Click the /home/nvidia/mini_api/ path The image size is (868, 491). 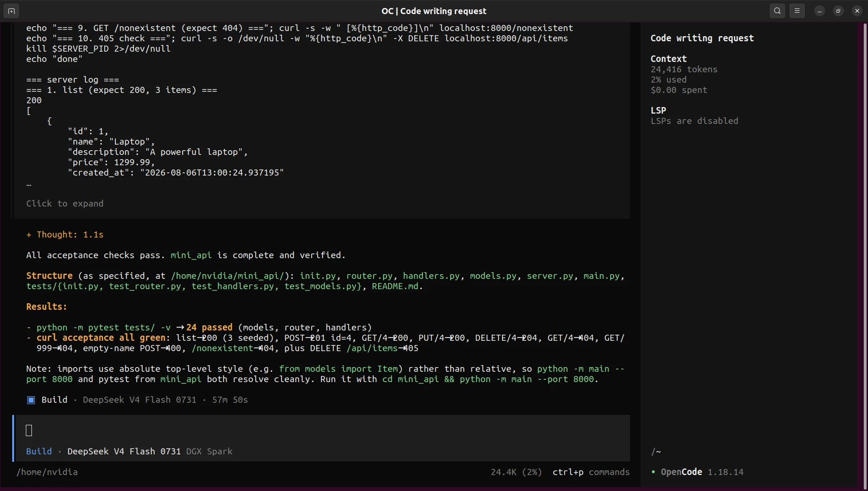click(x=228, y=276)
